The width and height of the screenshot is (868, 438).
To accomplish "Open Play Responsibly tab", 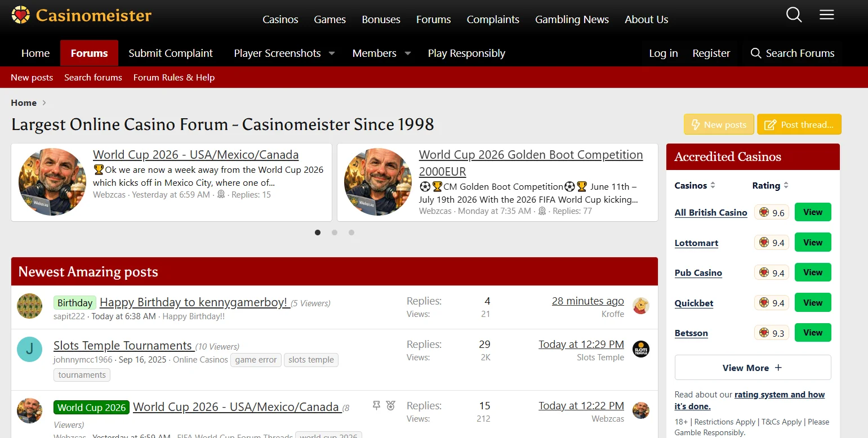I will click(x=466, y=53).
